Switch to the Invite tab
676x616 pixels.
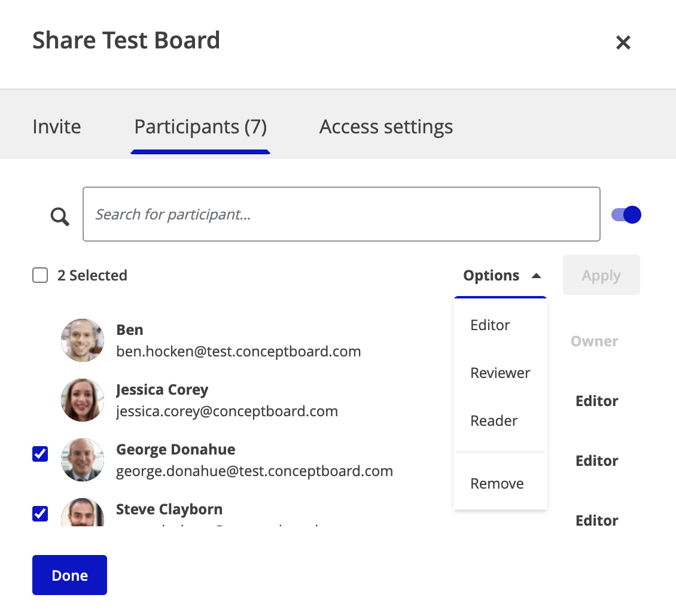point(57,127)
